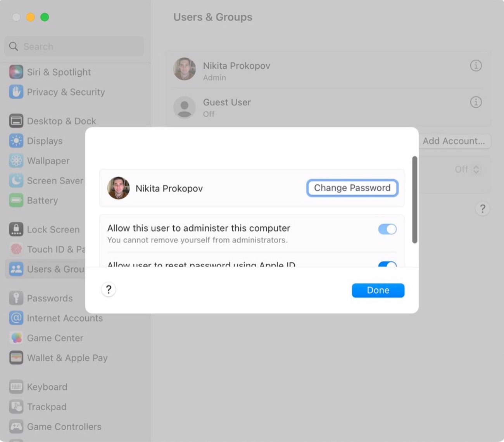Select the Wallet & Apple Pay icon

pos(16,358)
